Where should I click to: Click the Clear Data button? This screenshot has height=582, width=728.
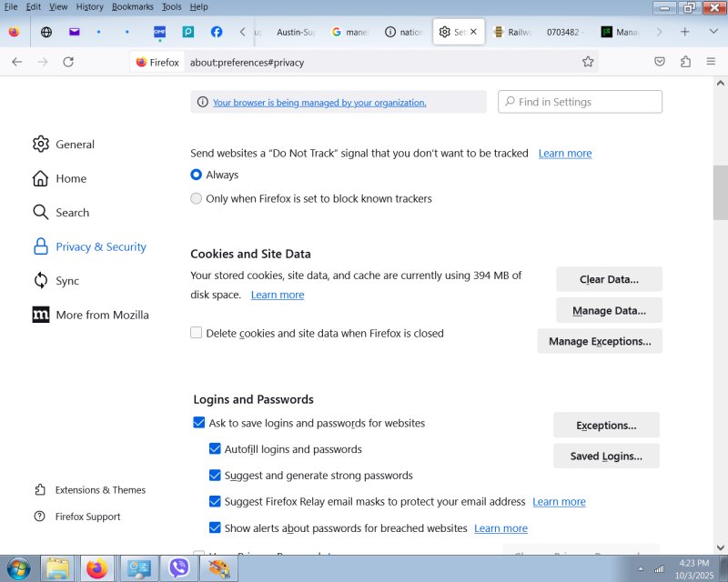coord(609,279)
